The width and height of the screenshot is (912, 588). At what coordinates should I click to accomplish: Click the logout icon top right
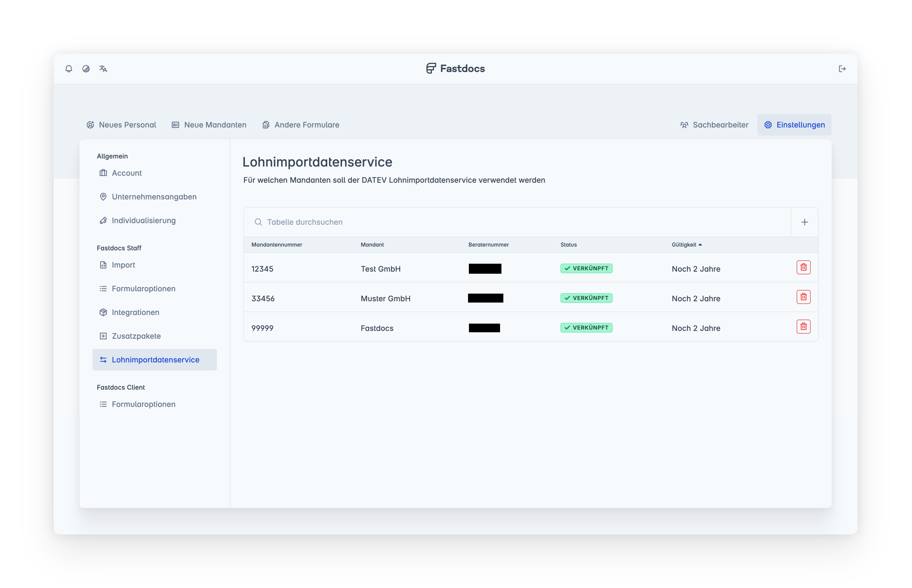point(842,69)
